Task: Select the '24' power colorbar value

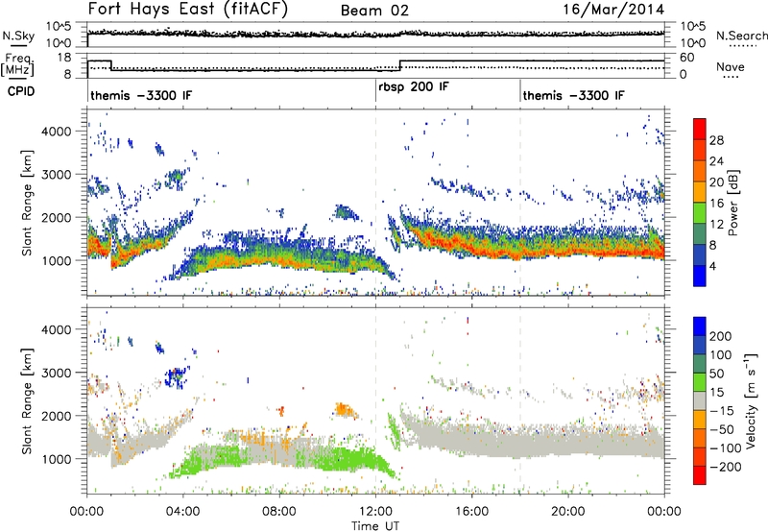Action: coord(716,161)
